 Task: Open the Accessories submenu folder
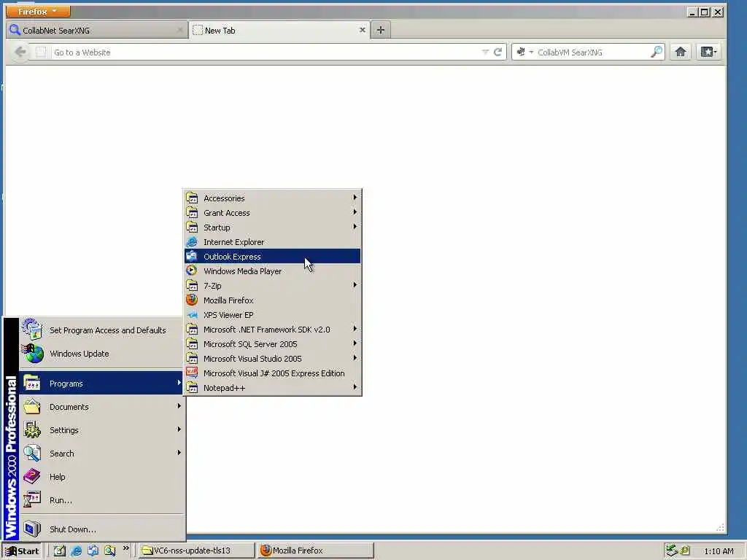[272, 198]
